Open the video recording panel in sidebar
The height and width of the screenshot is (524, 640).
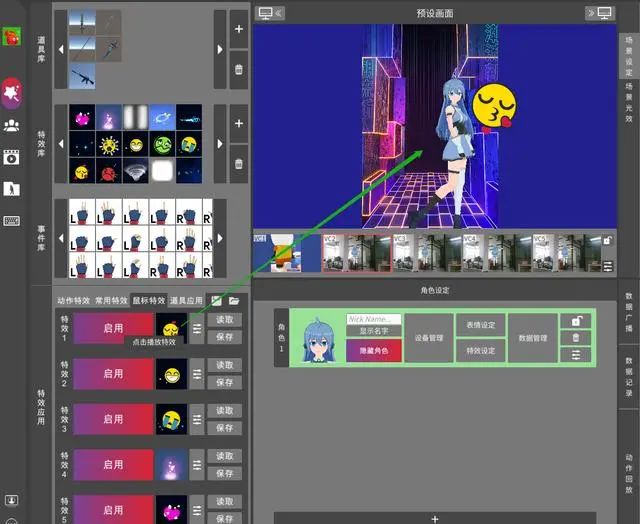coord(11,157)
